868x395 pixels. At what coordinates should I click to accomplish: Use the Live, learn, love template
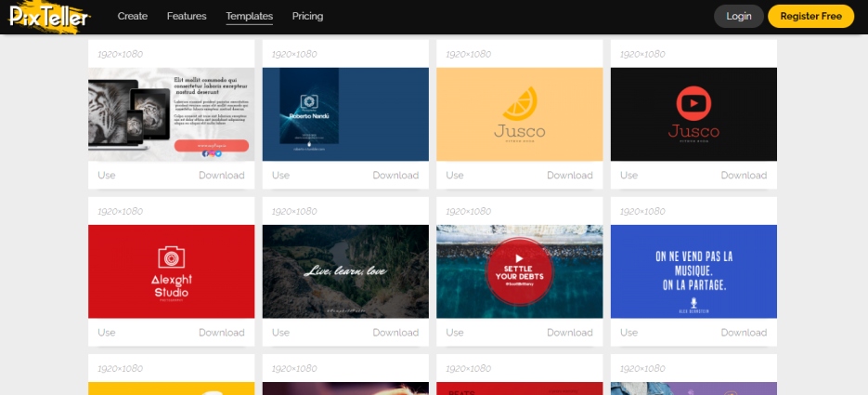click(280, 333)
